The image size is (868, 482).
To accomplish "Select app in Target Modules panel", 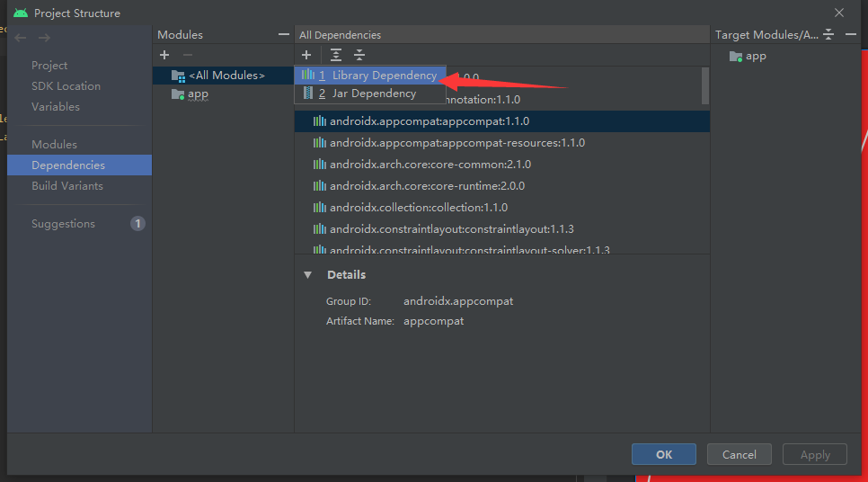I will (756, 57).
